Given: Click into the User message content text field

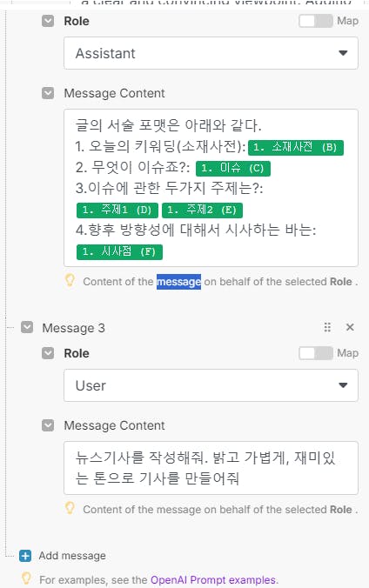Looking at the screenshot, I should tap(211, 468).
